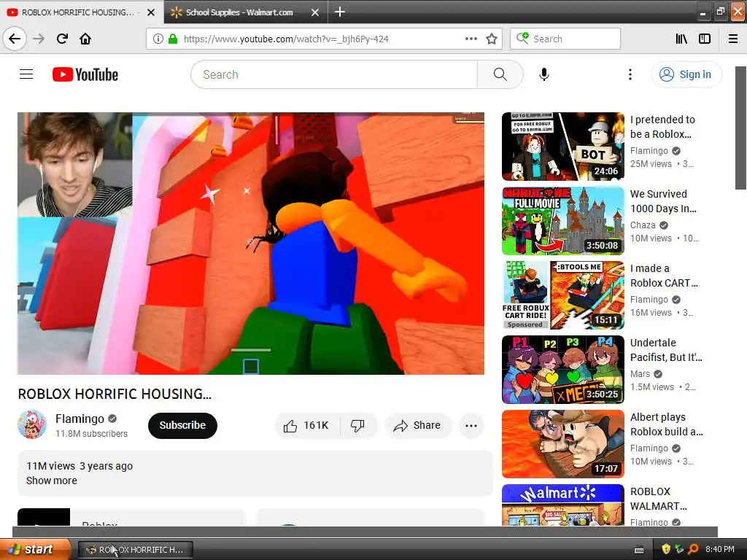Show site information for the page

point(158,39)
